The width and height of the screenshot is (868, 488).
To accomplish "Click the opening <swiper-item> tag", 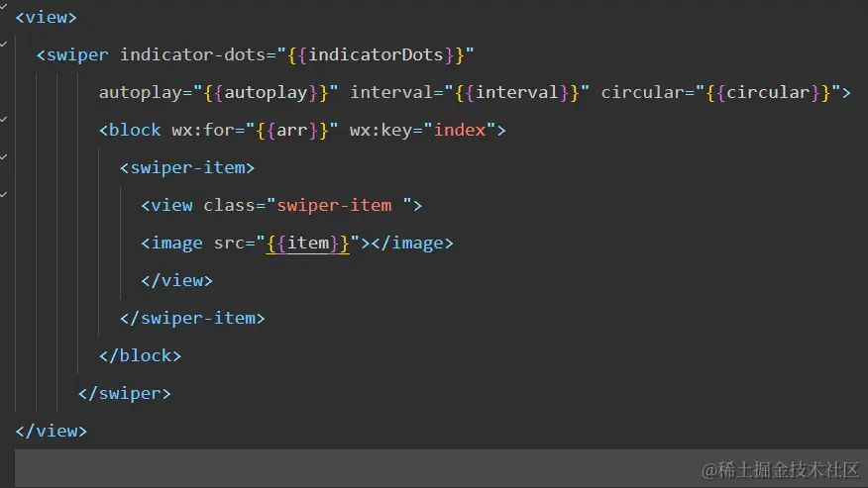I will [187, 167].
